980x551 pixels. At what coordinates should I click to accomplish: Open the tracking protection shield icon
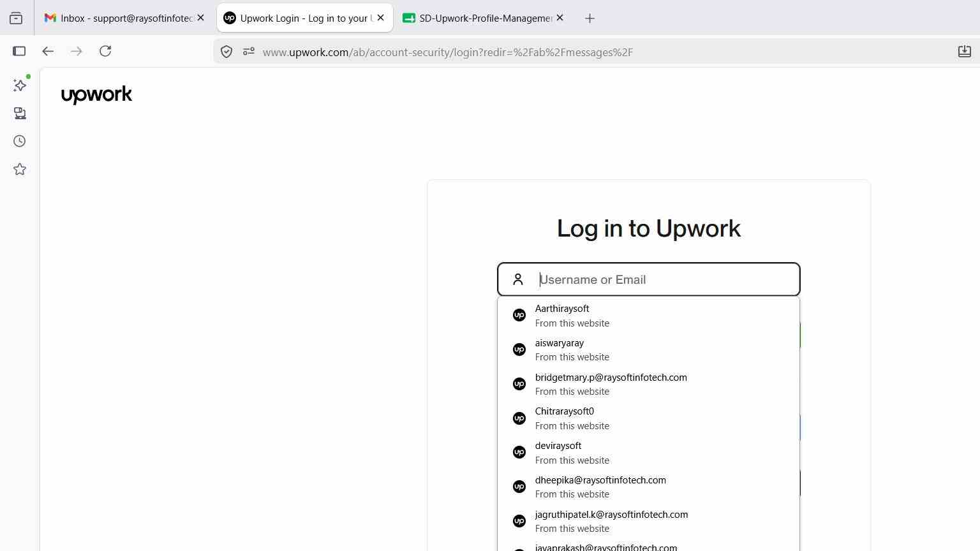pos(226,52)
